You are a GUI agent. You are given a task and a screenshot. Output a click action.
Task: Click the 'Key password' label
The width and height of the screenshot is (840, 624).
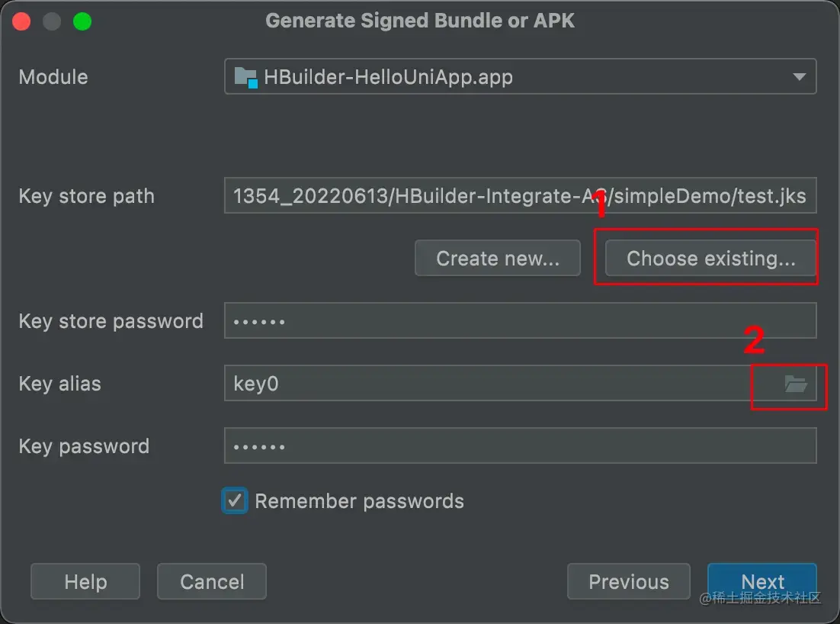(84, 446)
